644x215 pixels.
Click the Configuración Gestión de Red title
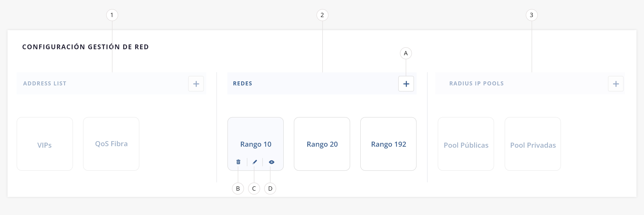pos(86,47)
